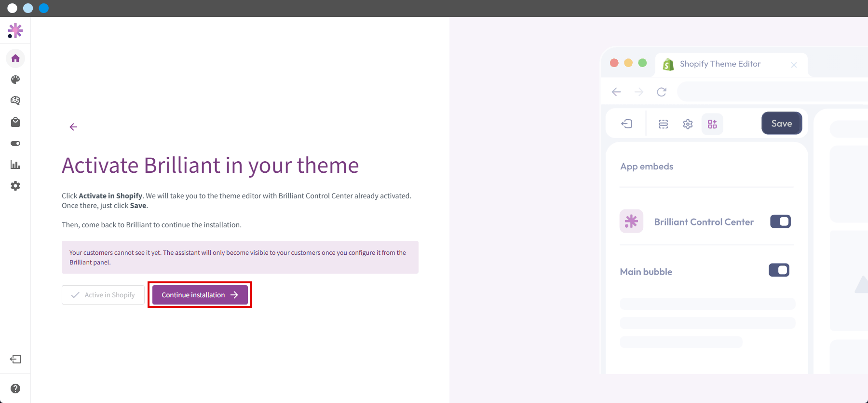The width and height of the screenshot is (868, 403).
Task: Open the shopping bag section in the sidebar
Action: click(x=15, y=122)
